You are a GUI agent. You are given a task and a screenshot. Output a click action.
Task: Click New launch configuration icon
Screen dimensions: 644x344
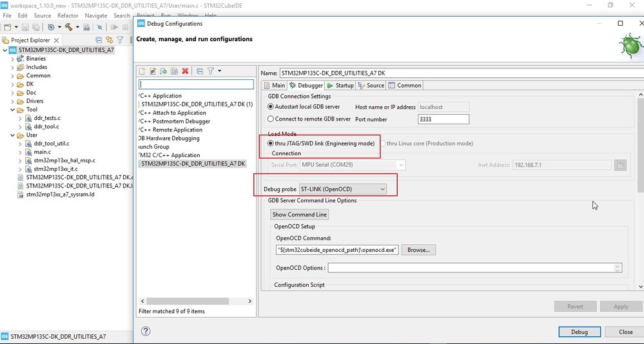142,71
